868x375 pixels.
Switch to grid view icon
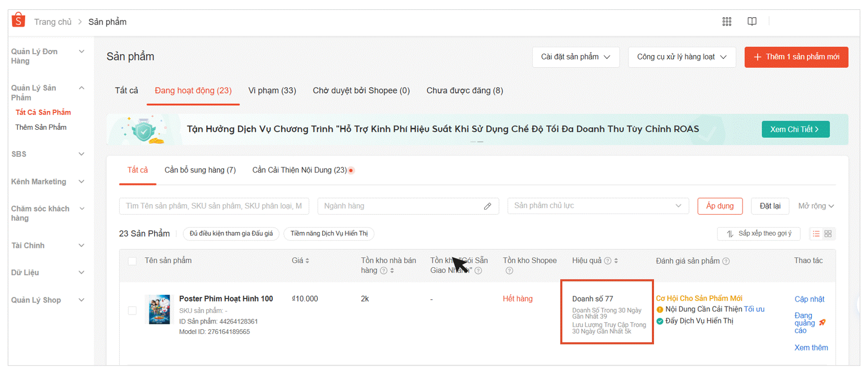[828, 234]
